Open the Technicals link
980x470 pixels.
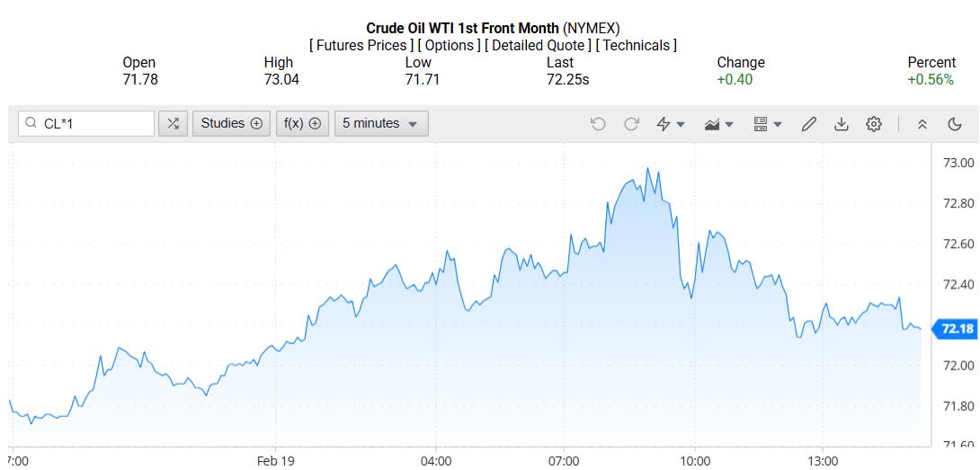coord(636,45)
